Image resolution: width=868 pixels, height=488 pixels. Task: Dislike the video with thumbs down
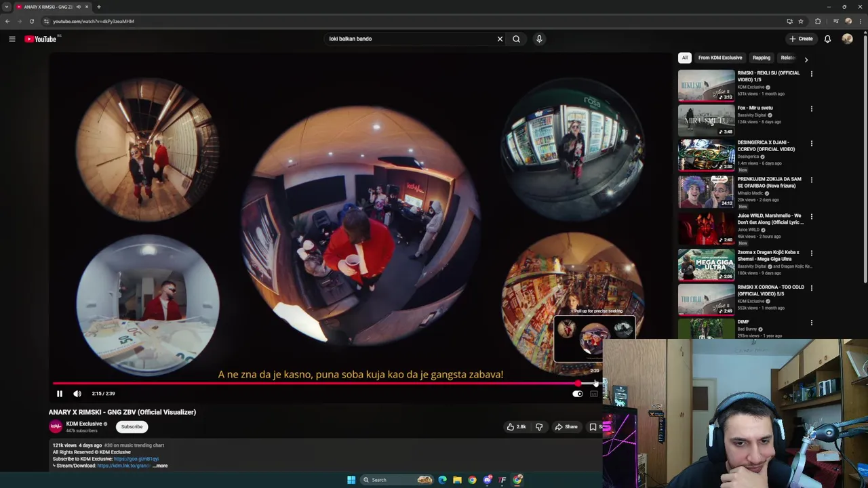539,427
